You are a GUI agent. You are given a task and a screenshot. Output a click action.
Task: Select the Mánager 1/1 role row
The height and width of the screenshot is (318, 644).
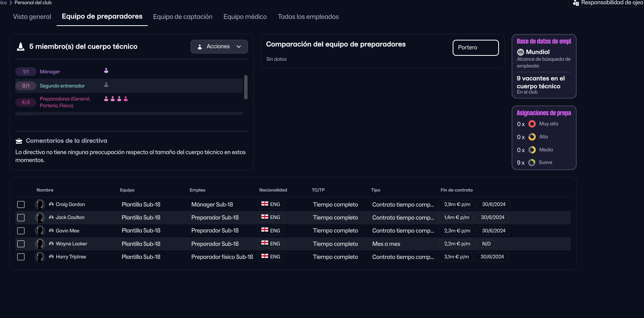pyautogui.click(x=129, y=71)
